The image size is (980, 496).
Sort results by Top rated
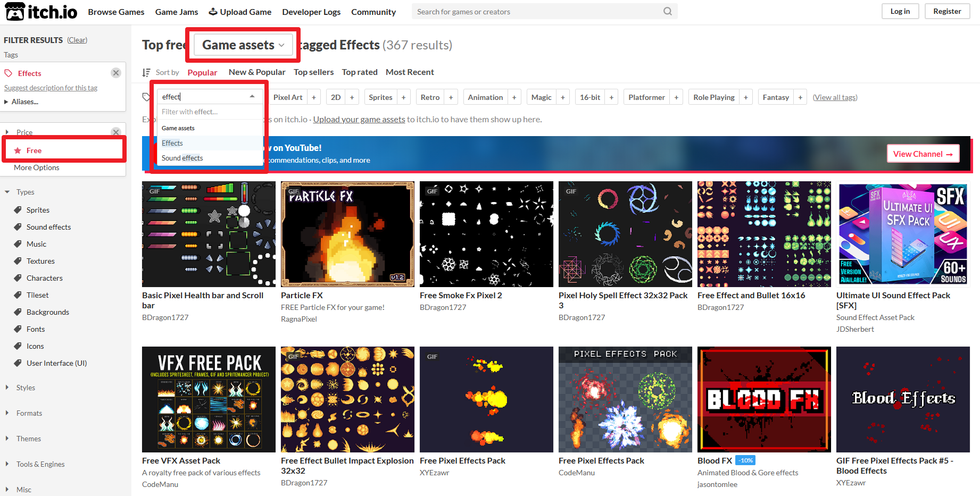tap(360, 72)
